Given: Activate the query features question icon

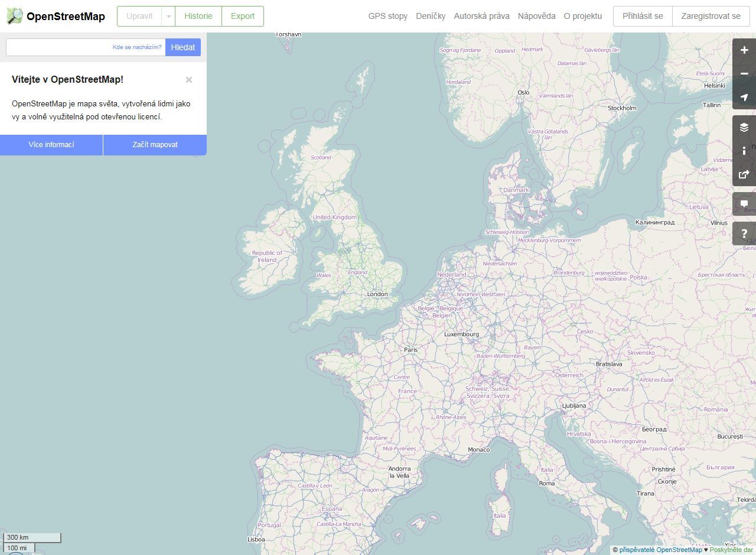Looking at the screenshot, I should click(744, 233).
